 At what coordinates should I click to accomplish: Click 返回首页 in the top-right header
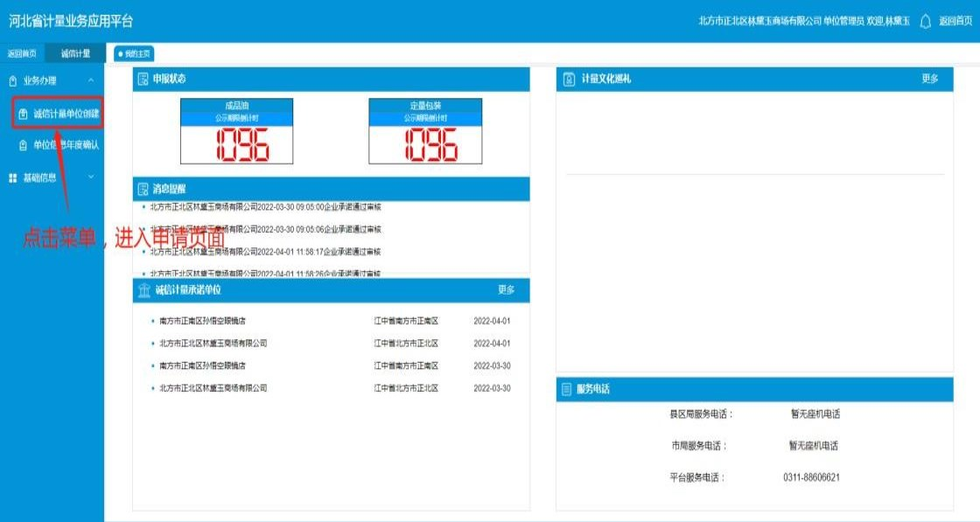(x=955, y=21)
